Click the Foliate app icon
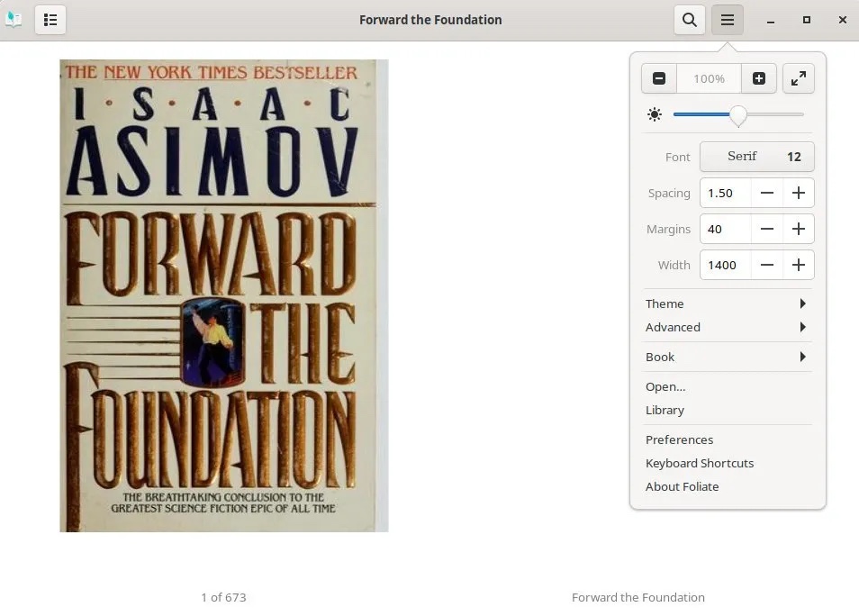This screenshot has height=616, width=859. (14, 20)
